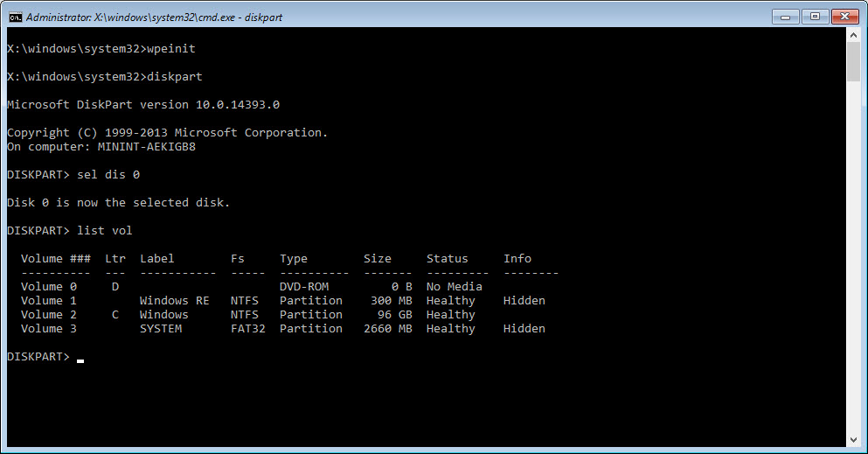Screen dimensions: 868x454
Task: Click the 'Windows RE' volume label
Action: (174, 301)
